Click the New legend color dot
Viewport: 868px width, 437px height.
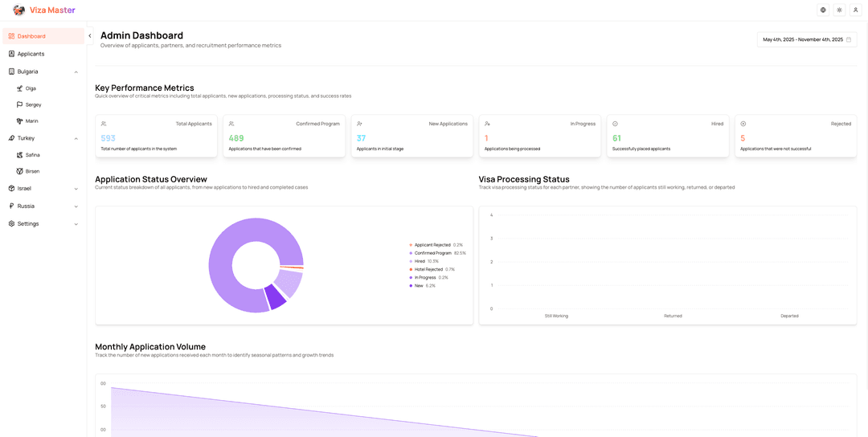click(x=411, y=285)
